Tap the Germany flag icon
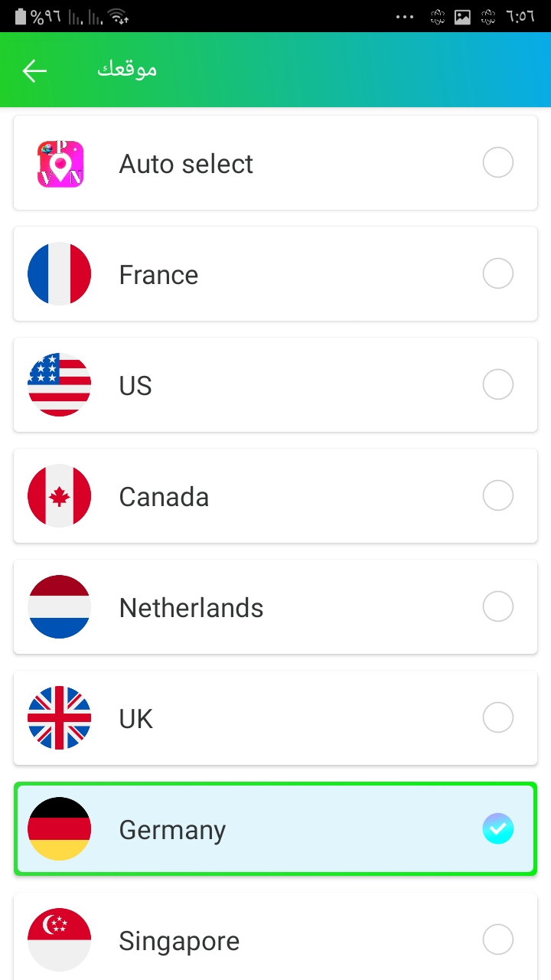The width and height of the screenshot is (551, 980). 60,829
